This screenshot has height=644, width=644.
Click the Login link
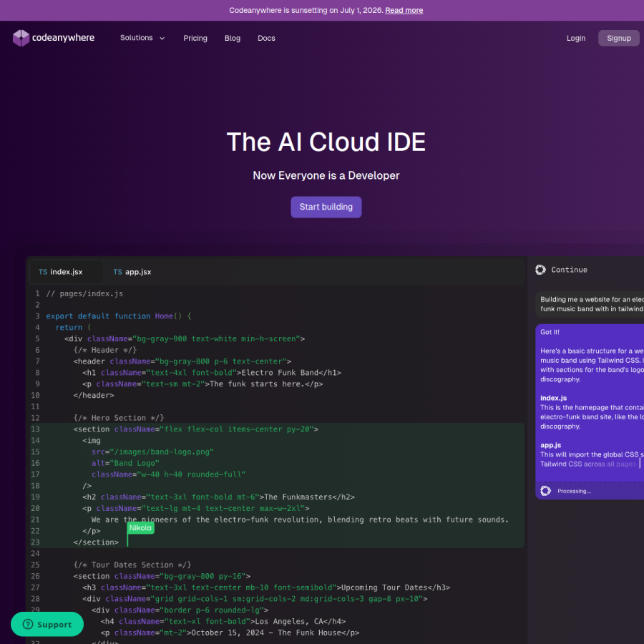pyautogui.click(x=576, y=38)
